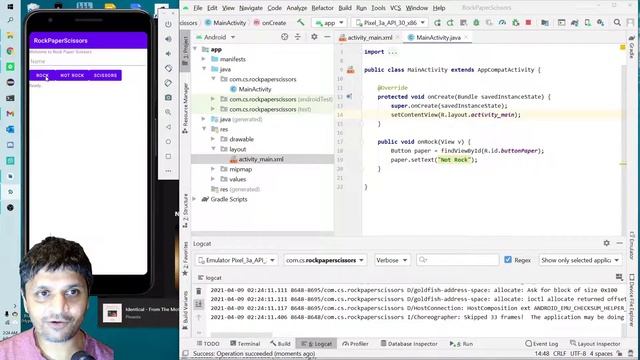Expand the manifests folder
640x360 pixels.
[204, 59]
